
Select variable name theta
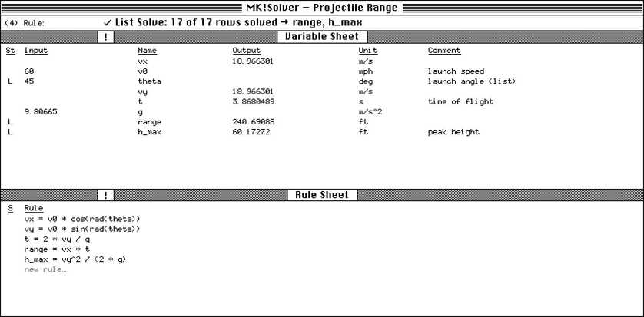coord(150,81)
